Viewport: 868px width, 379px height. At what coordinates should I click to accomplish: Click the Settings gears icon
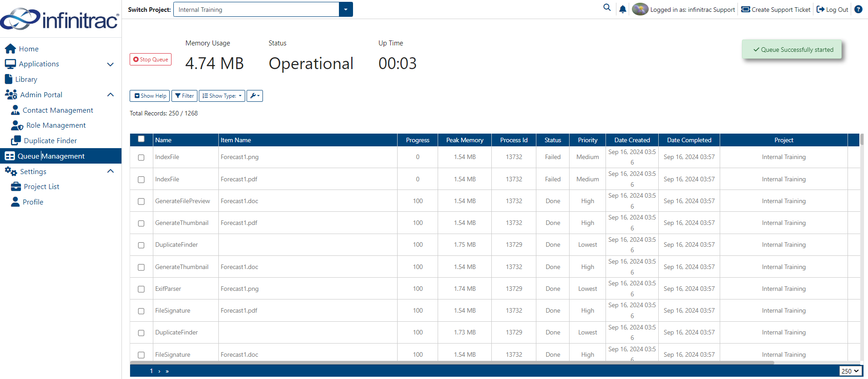coord(11,171)
